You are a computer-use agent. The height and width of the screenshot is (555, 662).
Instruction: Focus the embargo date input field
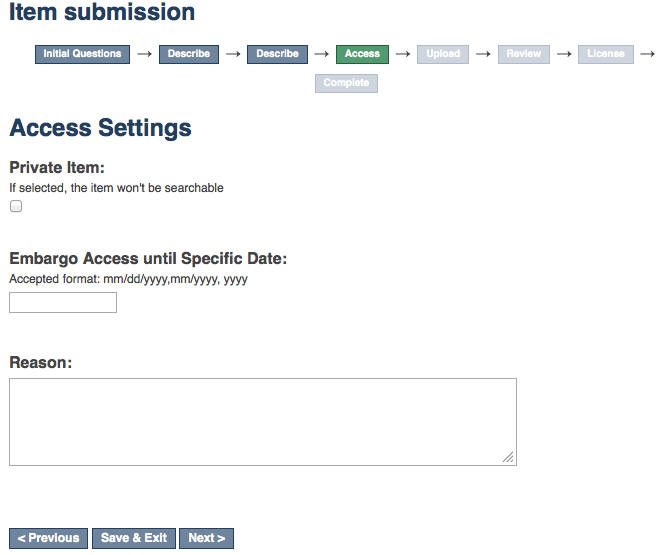[63, 302]
